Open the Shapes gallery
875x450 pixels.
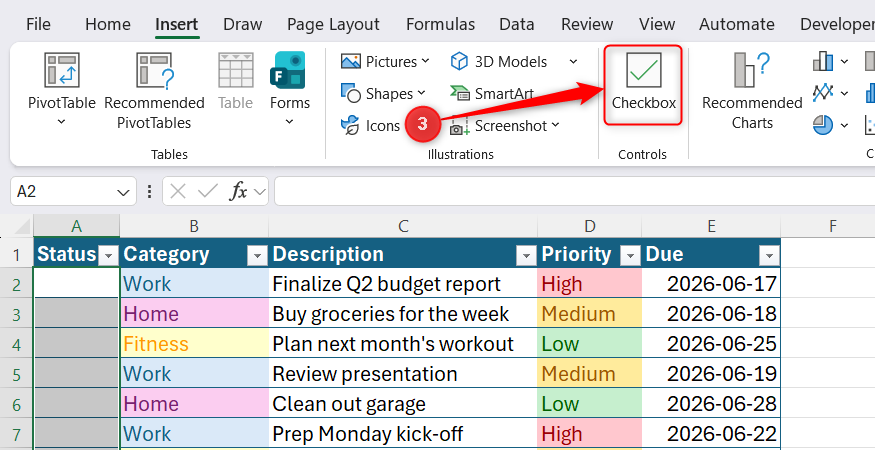(x=383, y=93)
